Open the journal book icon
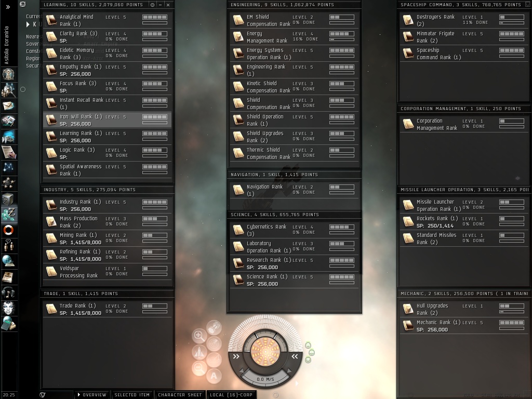 8,277
